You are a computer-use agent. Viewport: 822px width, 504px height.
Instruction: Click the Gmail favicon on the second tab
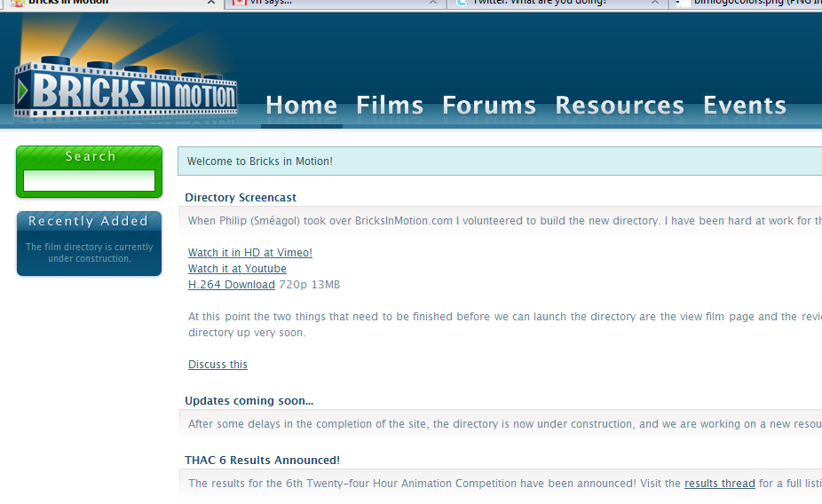pos(240,2)
